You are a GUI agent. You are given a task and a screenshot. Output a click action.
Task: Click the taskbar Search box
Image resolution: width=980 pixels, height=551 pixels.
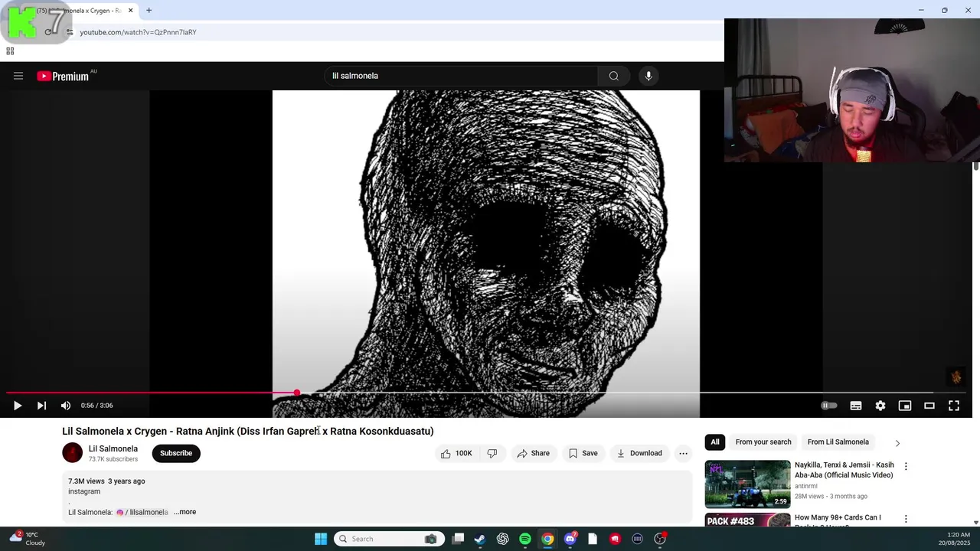coord(387,539)
